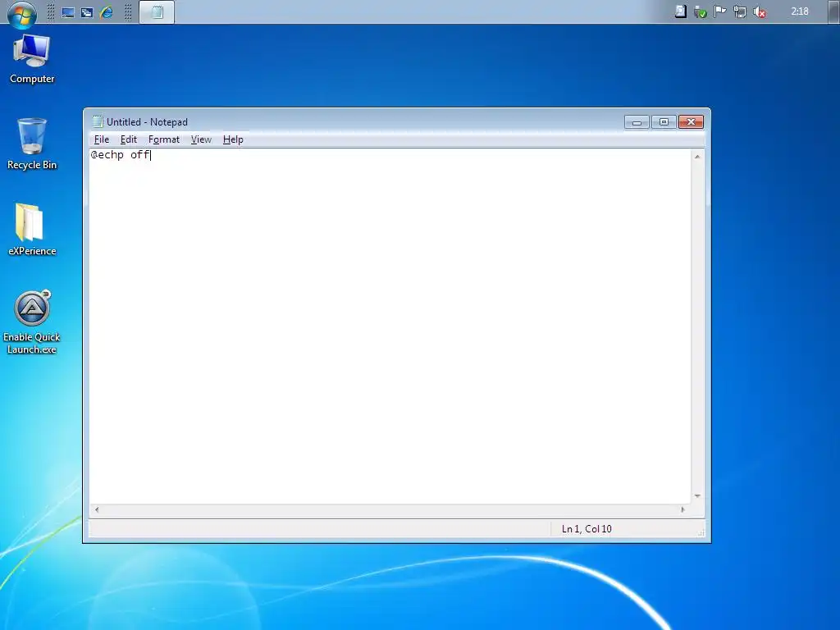The width and height of the screenshot is (840, 630).
Task: Minimize the Notepad window
Action: tap(637, 122)
